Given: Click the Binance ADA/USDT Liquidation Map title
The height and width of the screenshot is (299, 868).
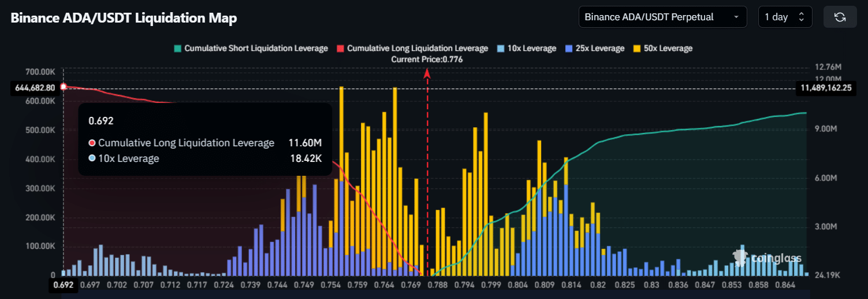Looking at the screenshot, I should tap(124, 18).
